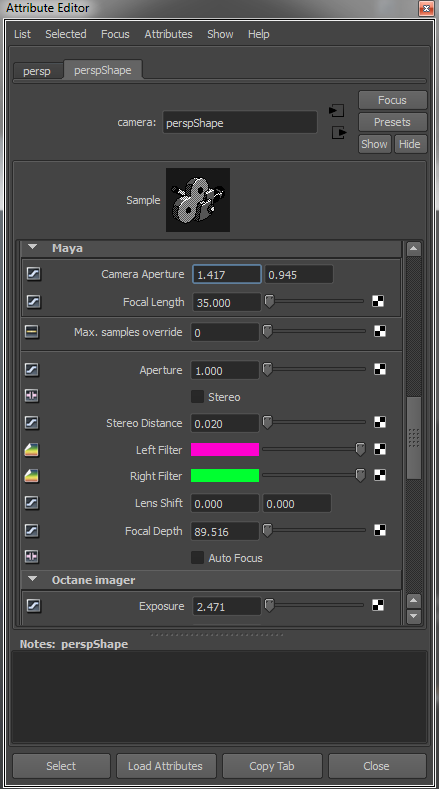Click the curve icon beside Exposure
439x789 pixels.
coord(34,605)
